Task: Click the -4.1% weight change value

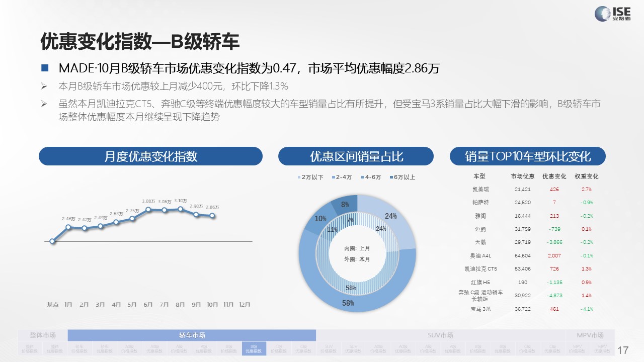Action: tap(586, 309)
